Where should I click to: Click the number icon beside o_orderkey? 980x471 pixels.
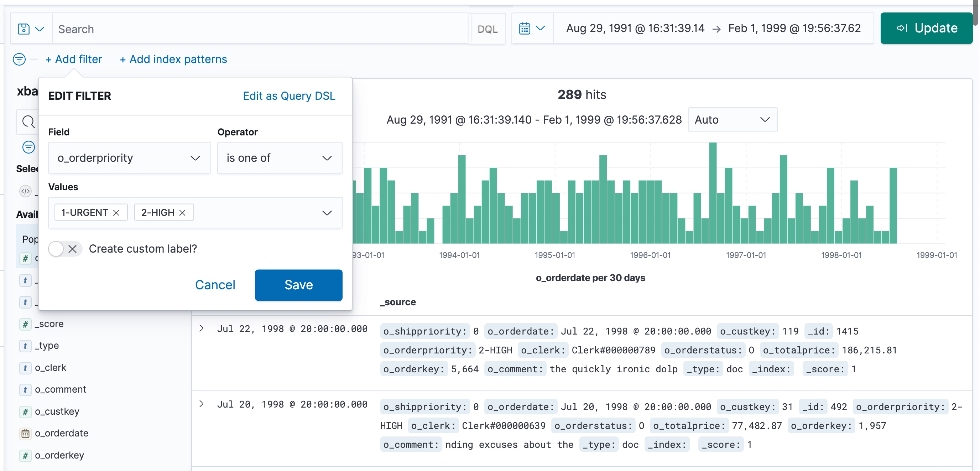click(x=25, y=455)
